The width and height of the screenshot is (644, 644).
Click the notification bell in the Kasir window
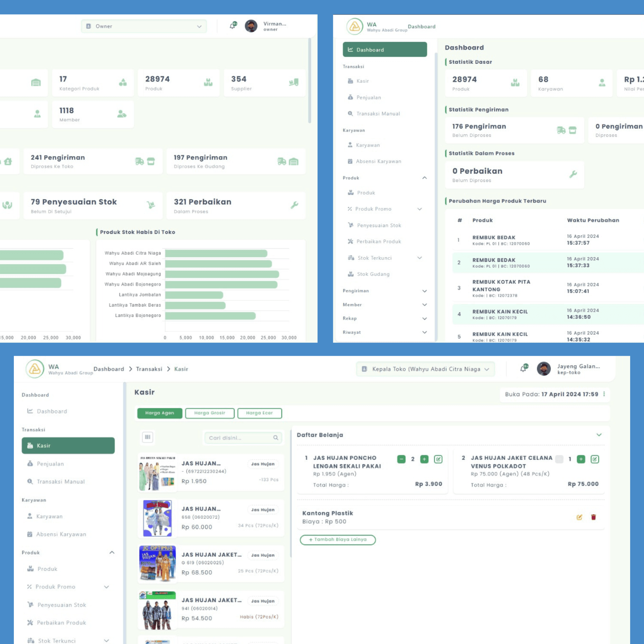click(x=524, y=368)
